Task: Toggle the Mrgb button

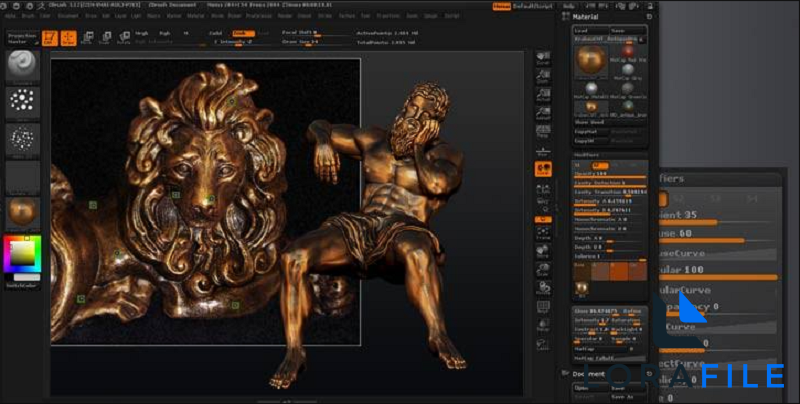Action: tap(141, 33)
